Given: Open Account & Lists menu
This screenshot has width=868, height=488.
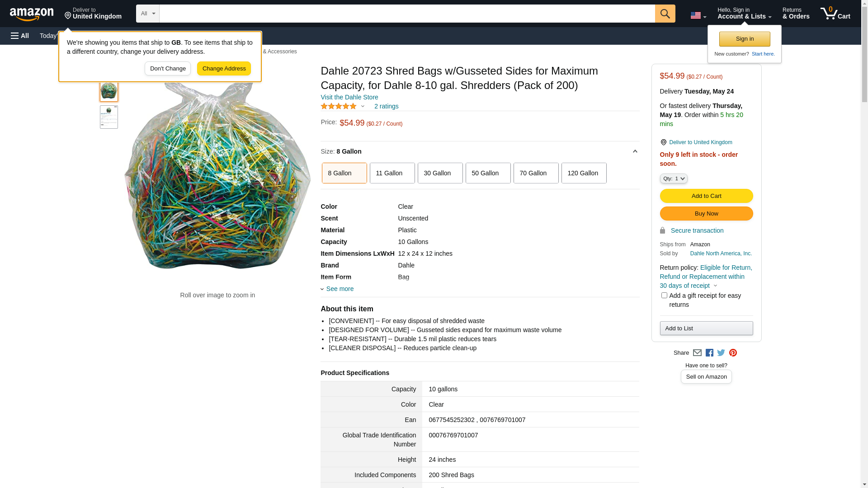Looking at the screenshot, I should pos(744,14).
